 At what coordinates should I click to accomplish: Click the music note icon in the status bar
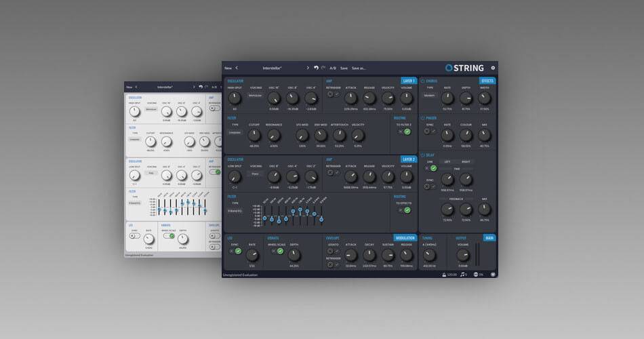(x=462, y=275)
